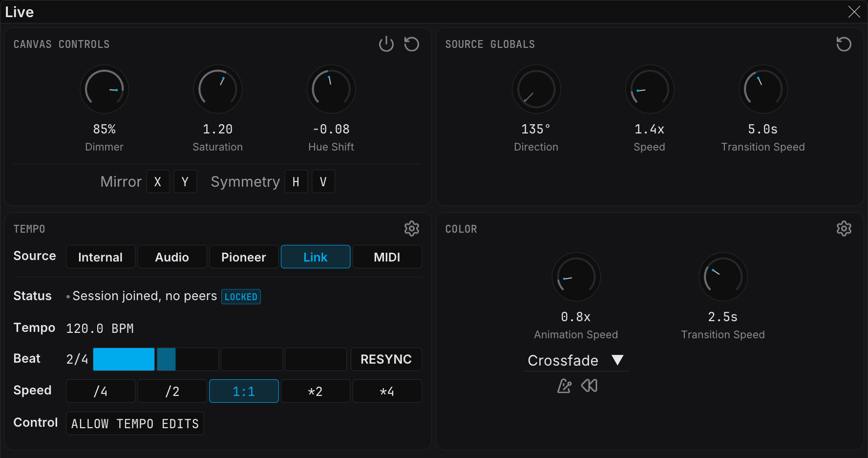Set speed to *2
The width and height of the screenshot is (868, 458).
click(x=316, y=391)
